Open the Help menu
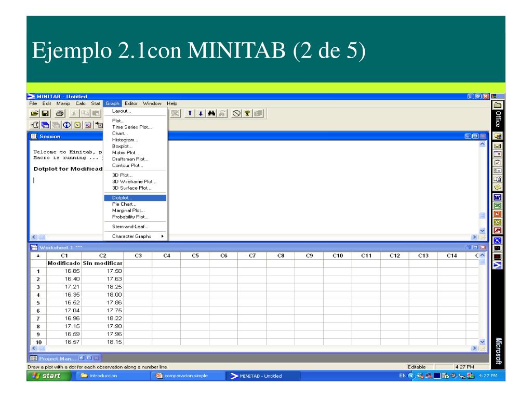This screenshot has width=532, height=399. 172,103
